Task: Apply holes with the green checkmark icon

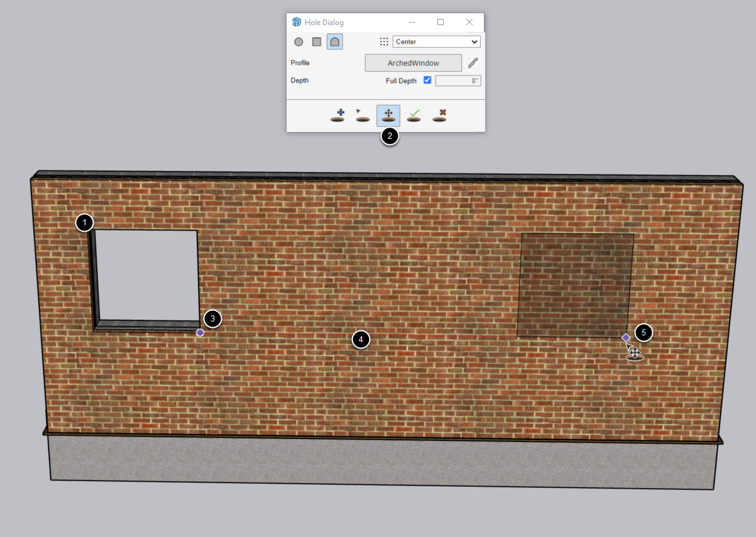Action: point(414,116)
